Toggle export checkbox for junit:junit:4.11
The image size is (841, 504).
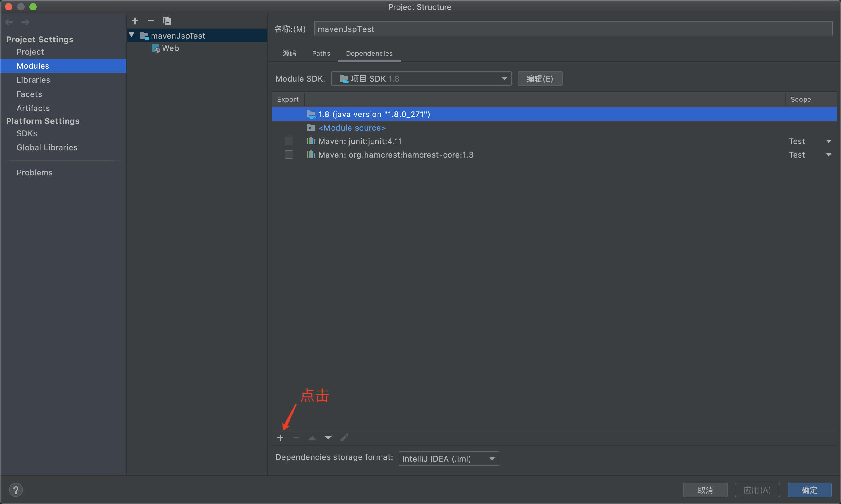point(289,141)
